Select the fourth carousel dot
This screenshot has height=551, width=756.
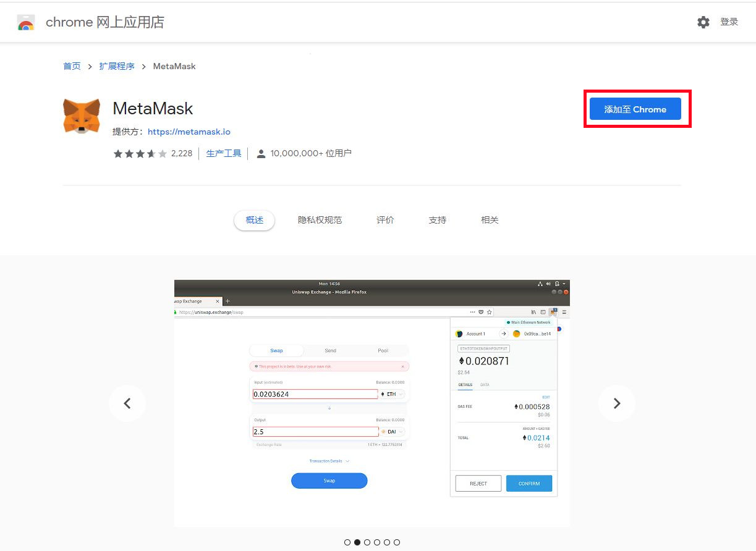(377, 542)
